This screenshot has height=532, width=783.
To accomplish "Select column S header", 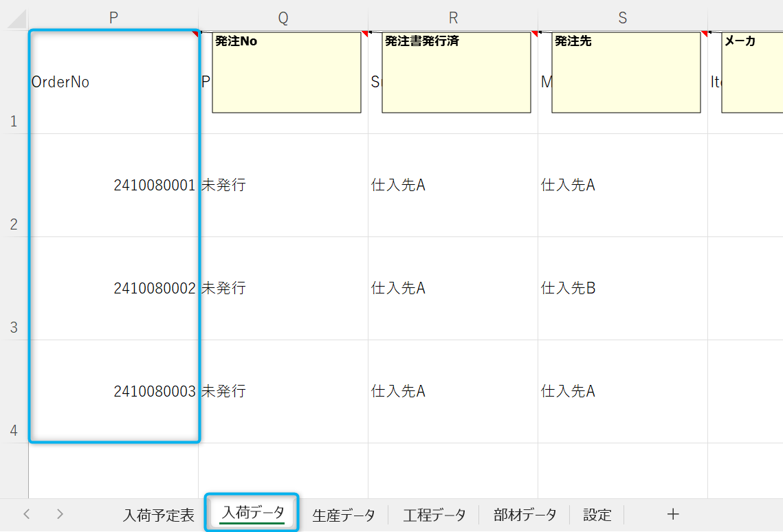I will (623, 19).
